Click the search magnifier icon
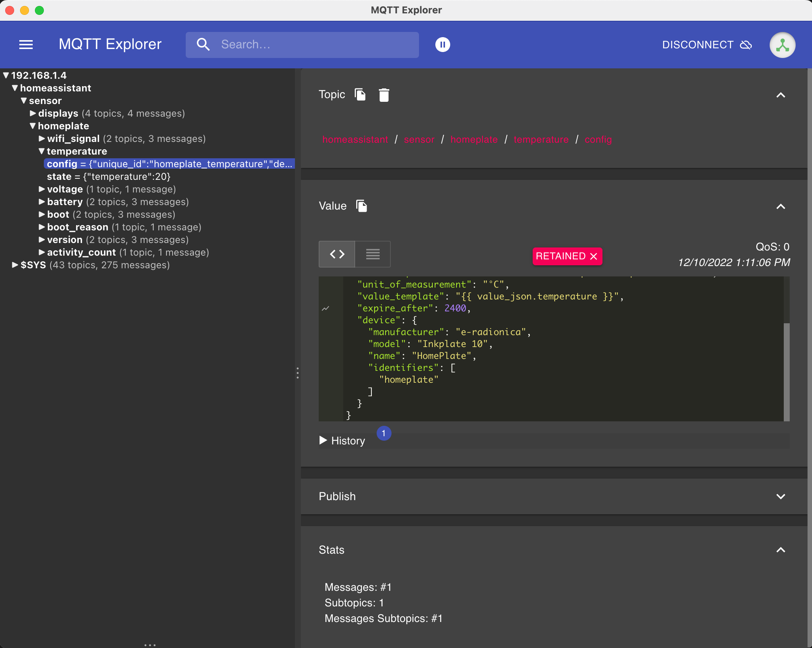The image size is (812, 648). [x=203, y=45]
